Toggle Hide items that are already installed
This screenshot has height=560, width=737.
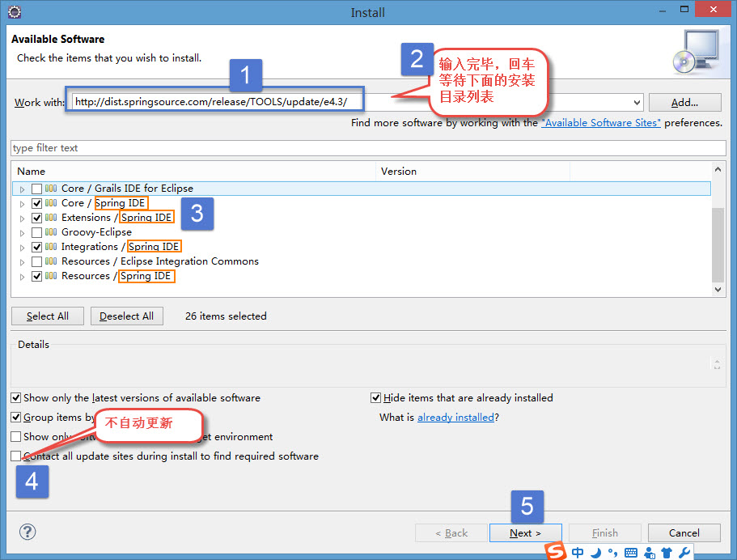[375, 398]
